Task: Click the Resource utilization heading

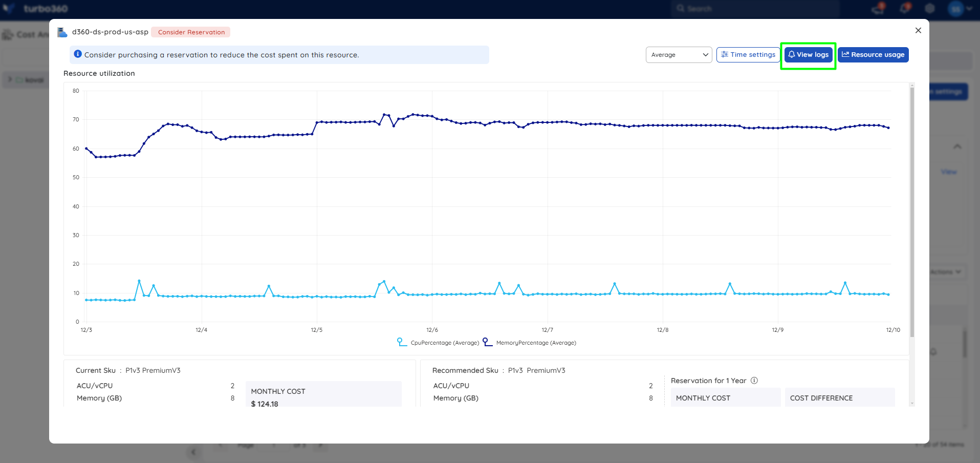Action: (99, 73)
